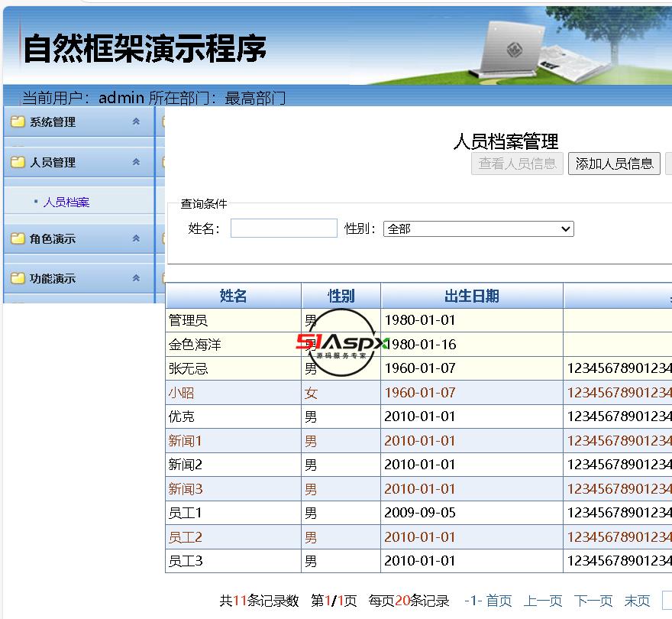Click the 查看人员信息 button
This screenshot has width=672, height=619.
pos(517,164)
